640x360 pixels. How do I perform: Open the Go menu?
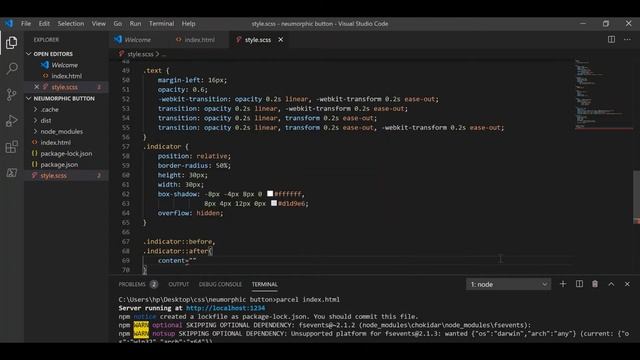(118, 24)
